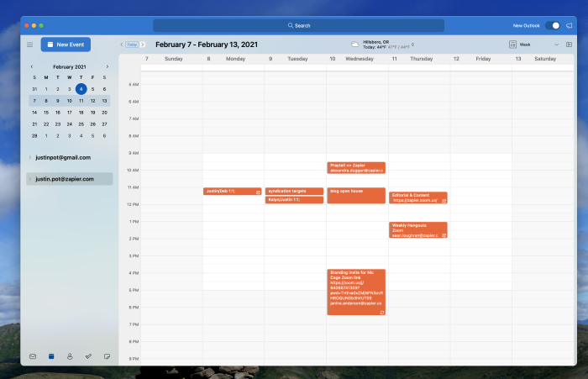Screen dimensions: 588x379
Task: Open Weekly Hangouts event
Action: (x=418, y=230)
